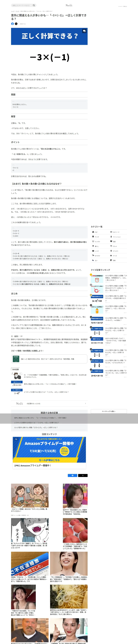Viewport: 138px width, 644px height.
Task: Click the black X share button below the banner
Action: [83, 475]
